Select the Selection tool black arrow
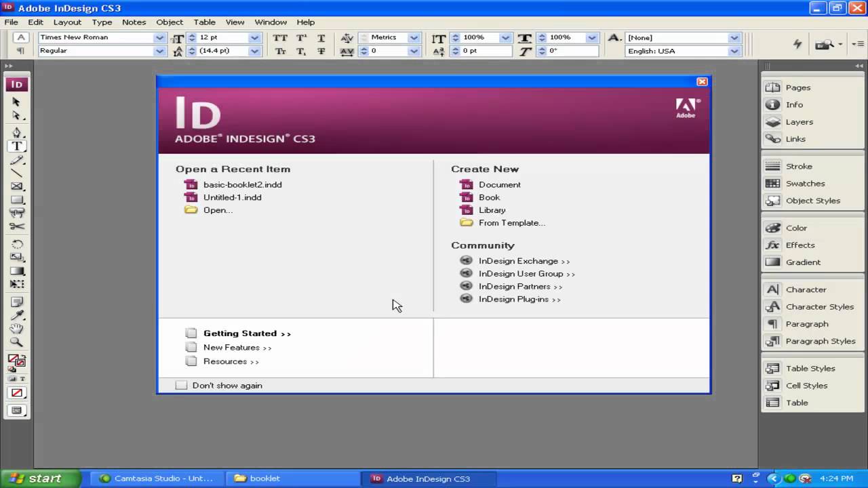This screenshot has height=488, width=868. click(x=17, y=102)
